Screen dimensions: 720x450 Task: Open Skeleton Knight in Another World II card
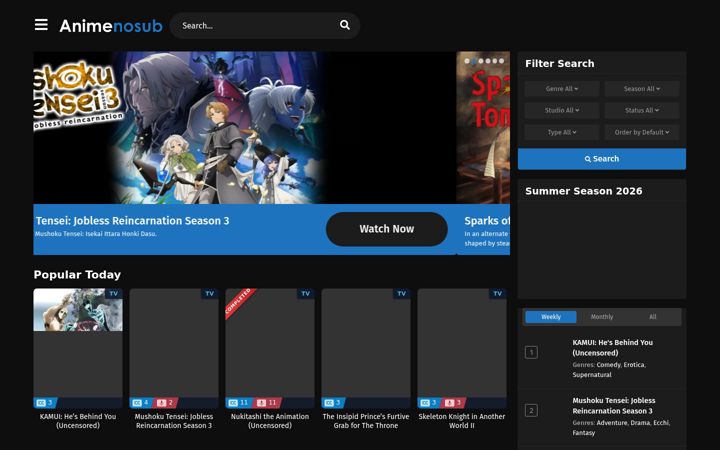pyautogui.click(x=462, y=348)
